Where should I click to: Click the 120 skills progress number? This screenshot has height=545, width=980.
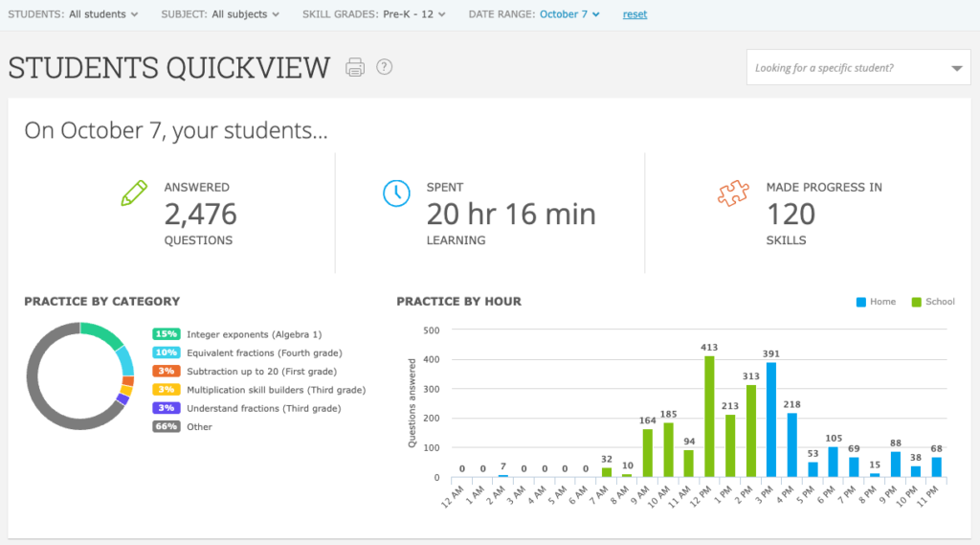pos(791,215)
